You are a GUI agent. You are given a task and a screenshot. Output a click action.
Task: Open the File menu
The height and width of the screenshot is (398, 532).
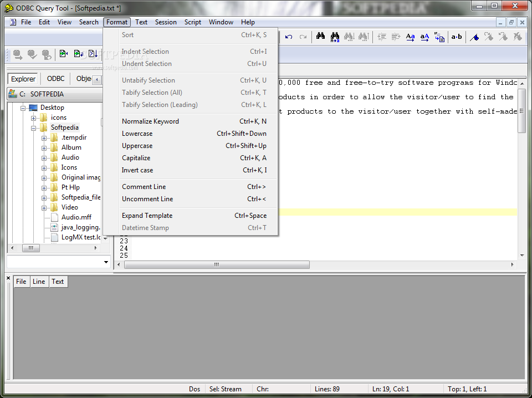[26, 22]
